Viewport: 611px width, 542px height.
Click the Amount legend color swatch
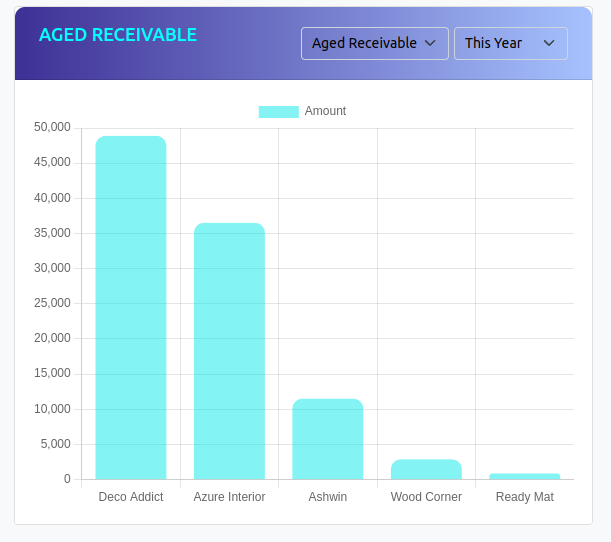(x=278, y=111)
